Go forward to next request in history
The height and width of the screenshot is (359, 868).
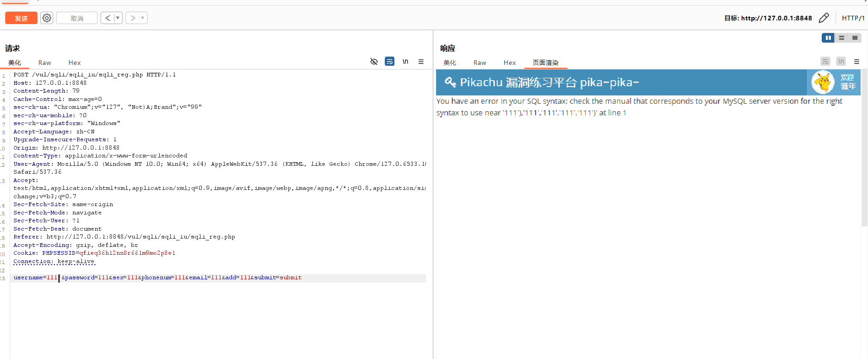tap(133, 18)
